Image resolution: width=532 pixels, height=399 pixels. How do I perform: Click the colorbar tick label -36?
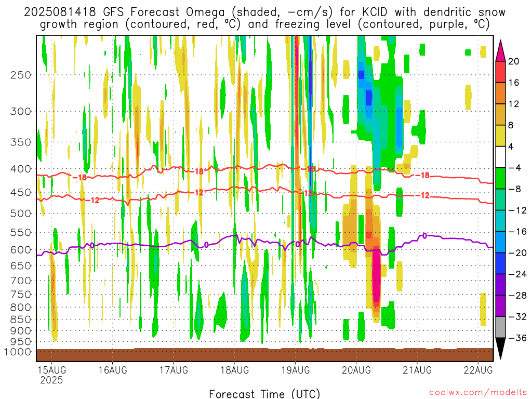517,338
